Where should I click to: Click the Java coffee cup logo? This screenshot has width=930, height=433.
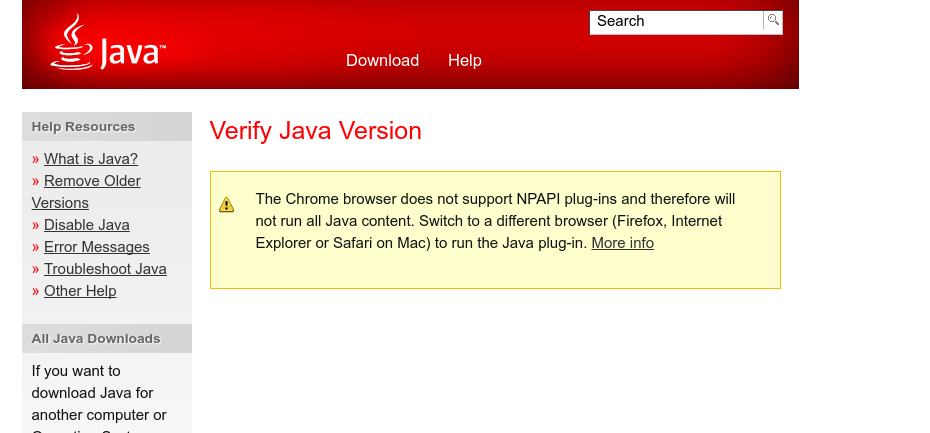(x=107, y=45)
